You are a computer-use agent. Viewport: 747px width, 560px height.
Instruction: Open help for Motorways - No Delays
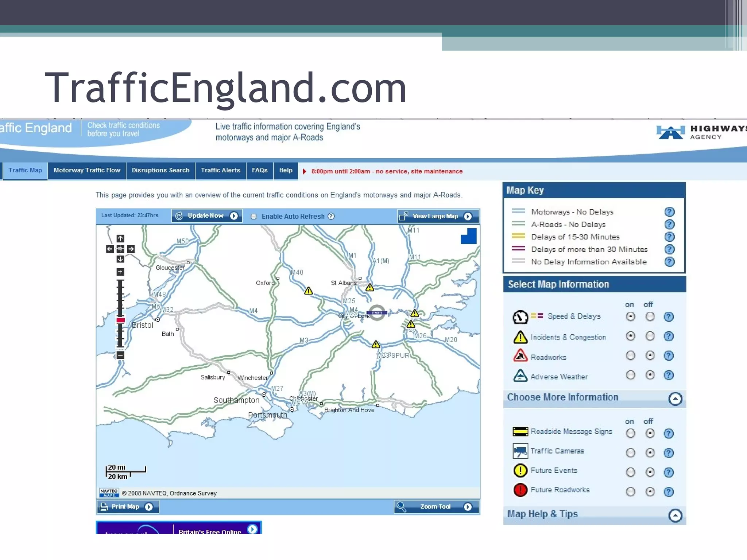point(669,212)
